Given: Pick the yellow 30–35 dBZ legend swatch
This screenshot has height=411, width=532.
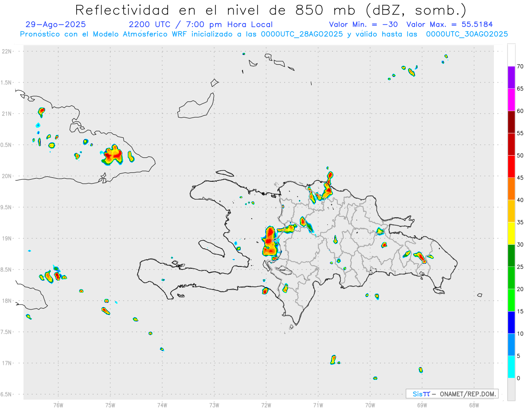Looking at the screenshot, I should click(511, 233).
